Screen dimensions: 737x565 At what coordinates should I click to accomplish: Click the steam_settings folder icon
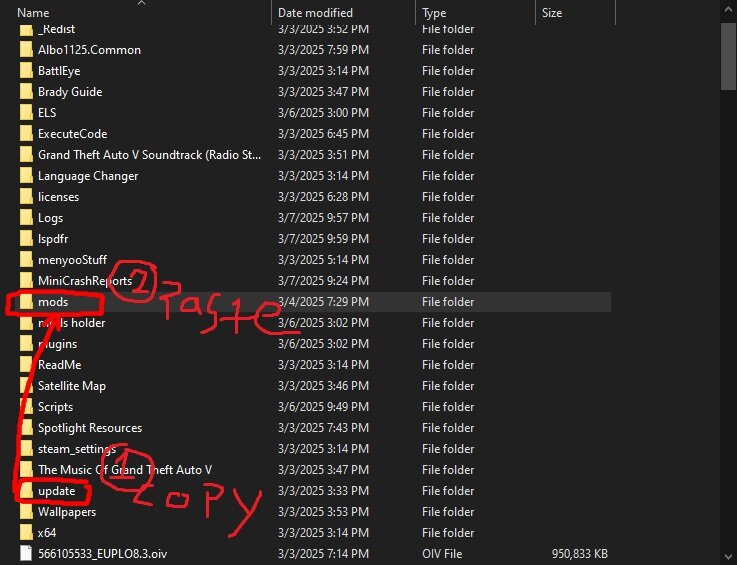26,449
